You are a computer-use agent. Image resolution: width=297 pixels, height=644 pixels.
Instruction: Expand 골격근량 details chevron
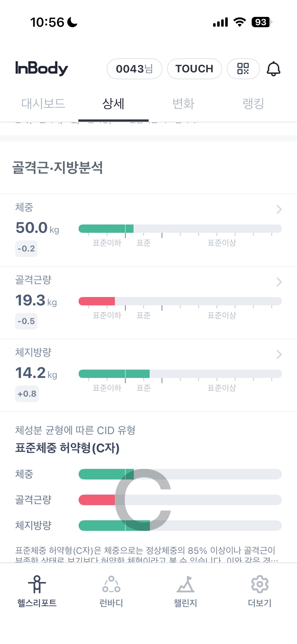pyautogui.click(x=279, y=282)
